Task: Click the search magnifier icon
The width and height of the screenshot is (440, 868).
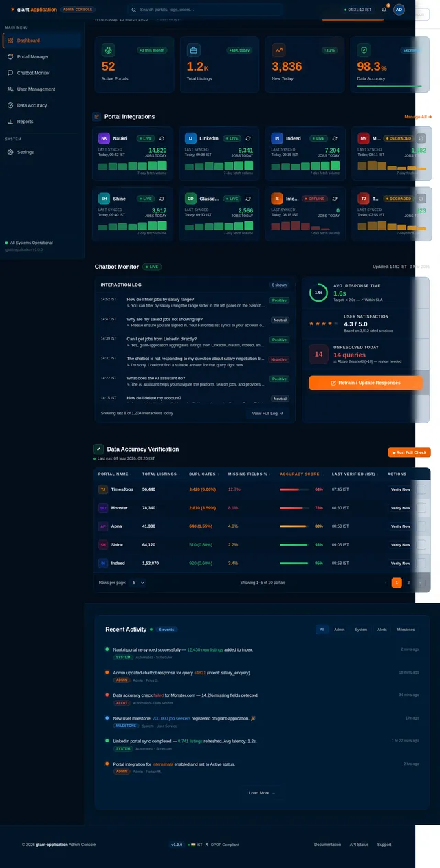Action: (133, 10)
